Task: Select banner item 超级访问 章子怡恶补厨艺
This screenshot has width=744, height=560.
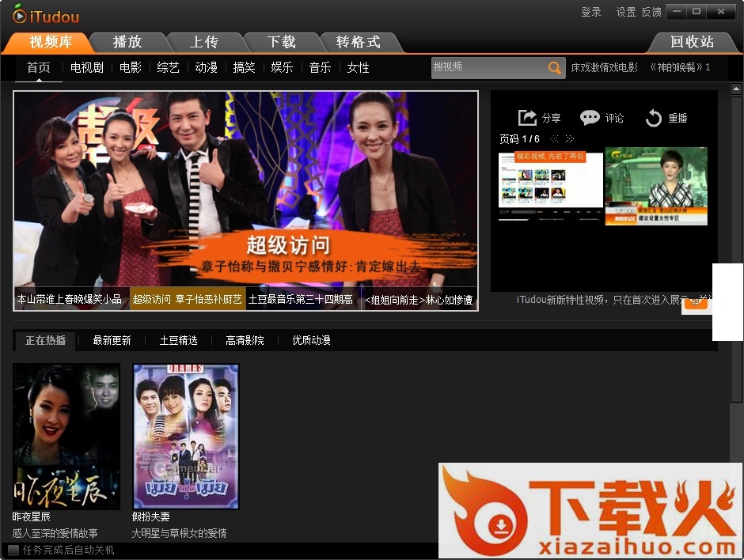Action: click(188, 299)
